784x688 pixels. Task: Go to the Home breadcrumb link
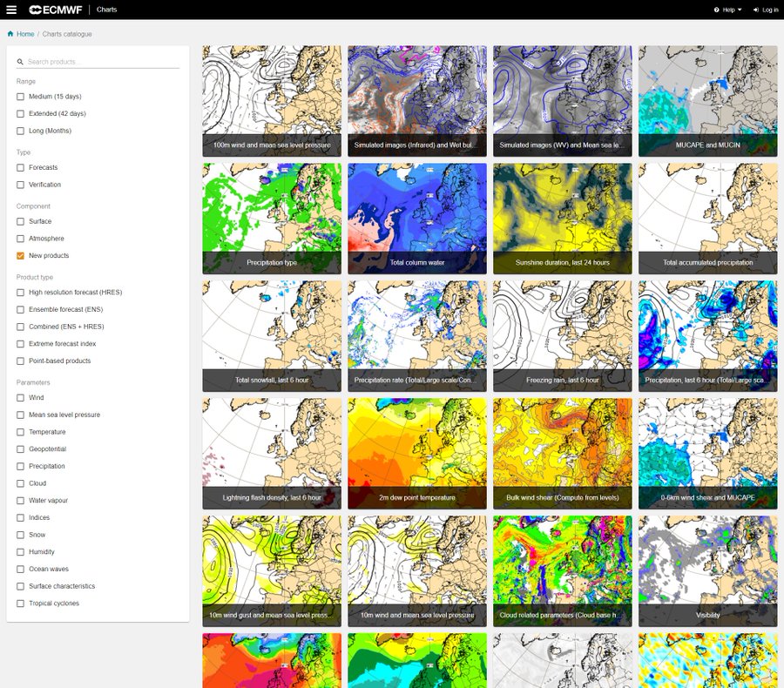tap(25, 34)
